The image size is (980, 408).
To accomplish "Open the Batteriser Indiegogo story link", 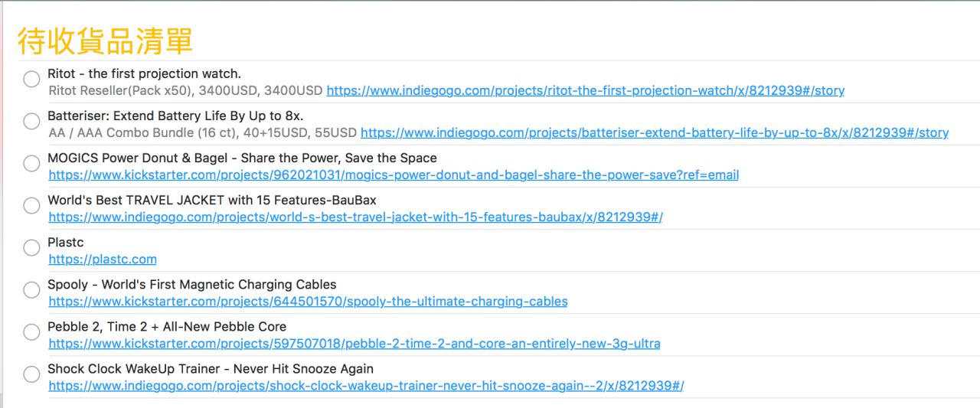I will [x=654, y=133].
